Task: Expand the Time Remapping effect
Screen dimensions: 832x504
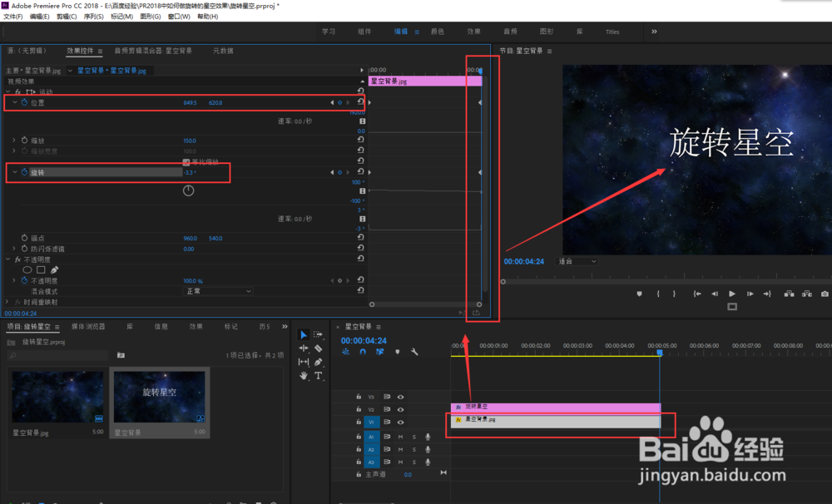Action: (7, 302)
